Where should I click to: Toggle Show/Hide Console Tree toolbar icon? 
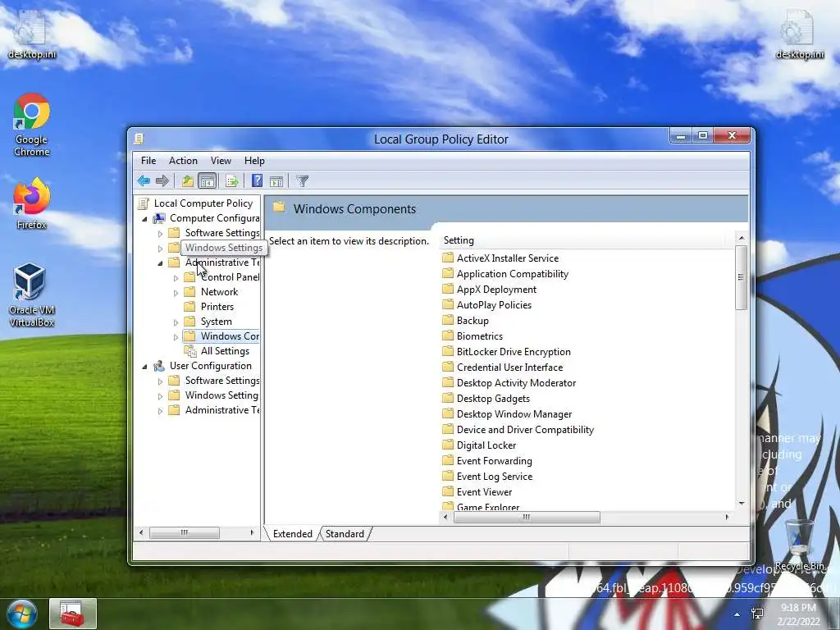(207, 181)
